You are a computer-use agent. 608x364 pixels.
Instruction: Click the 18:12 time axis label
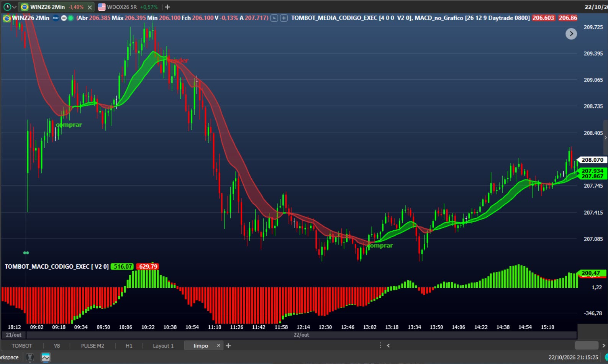coord(14,327)
